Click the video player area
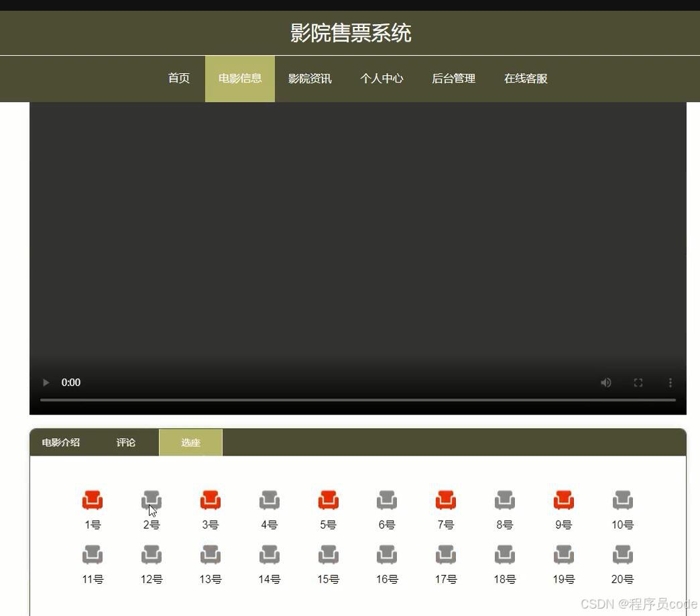The image size is (700, 616). click(x=357, y=258)
